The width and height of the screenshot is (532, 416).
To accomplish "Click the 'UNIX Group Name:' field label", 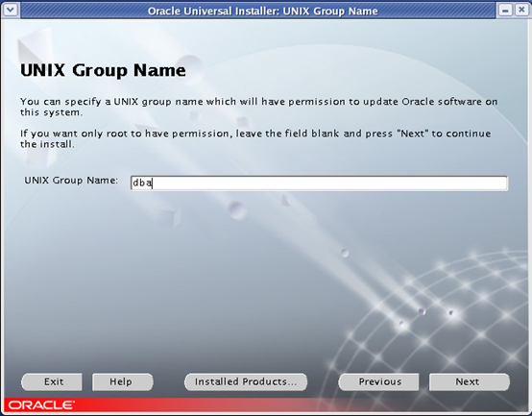I will pos(71,181).
